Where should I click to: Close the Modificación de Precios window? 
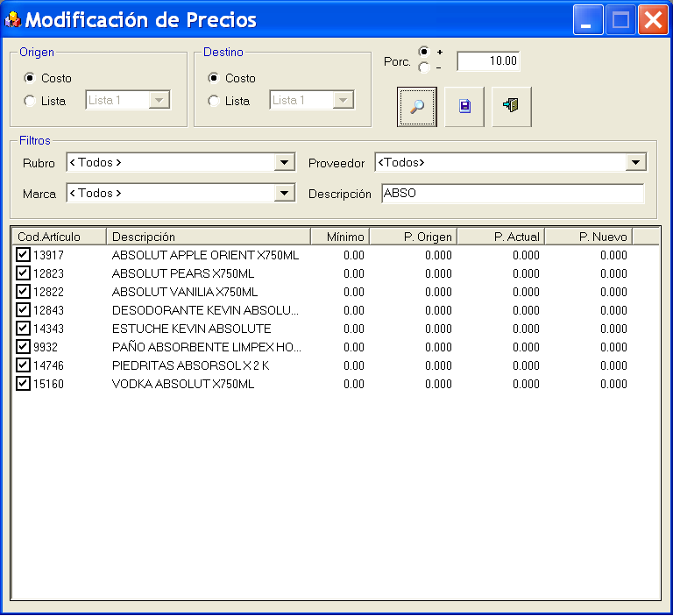653,19
